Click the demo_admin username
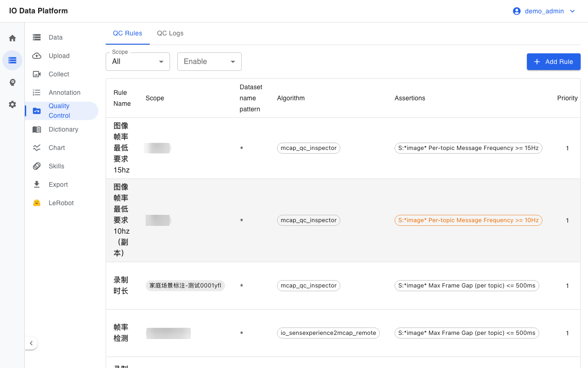This screenshot has width=588, height=368. pos(544,11)
